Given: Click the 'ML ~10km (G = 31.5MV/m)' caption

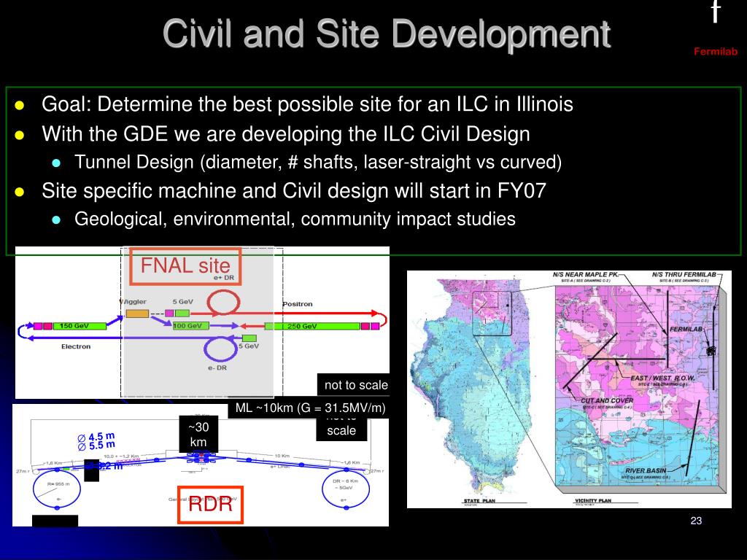Looking at the screenshot, I should click(310, 408).
